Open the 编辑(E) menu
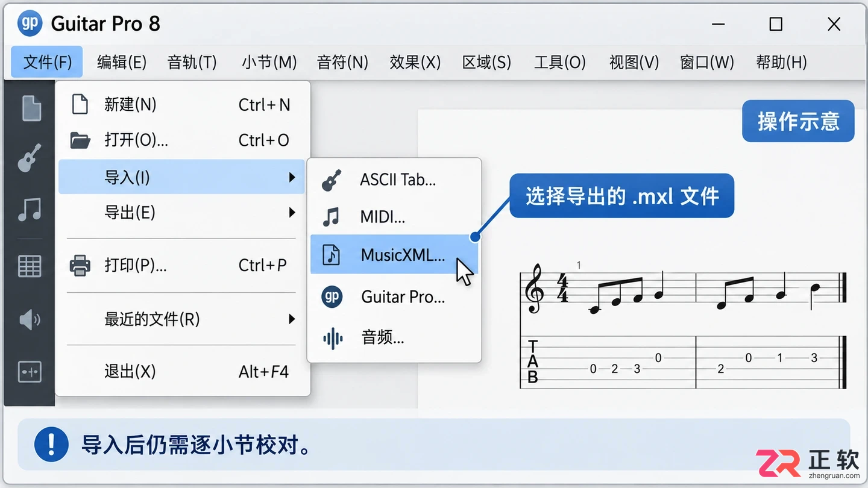 tap(121, 62)
